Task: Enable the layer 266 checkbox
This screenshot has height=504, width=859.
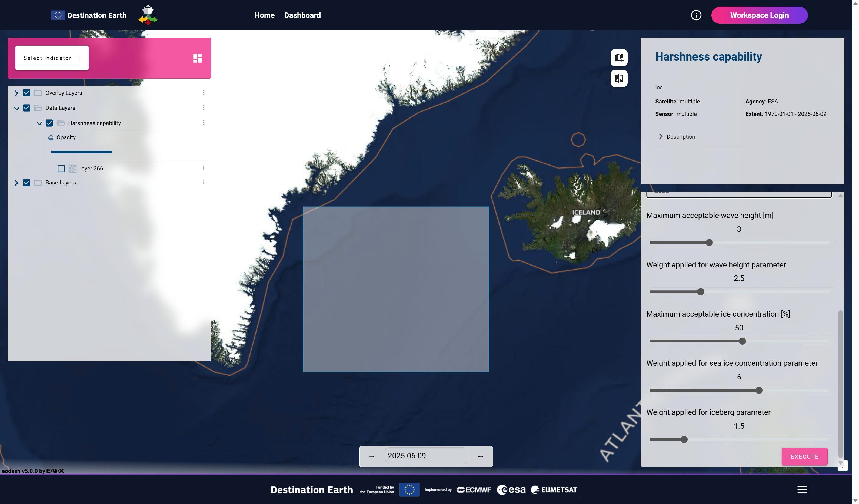Action: 61,169
